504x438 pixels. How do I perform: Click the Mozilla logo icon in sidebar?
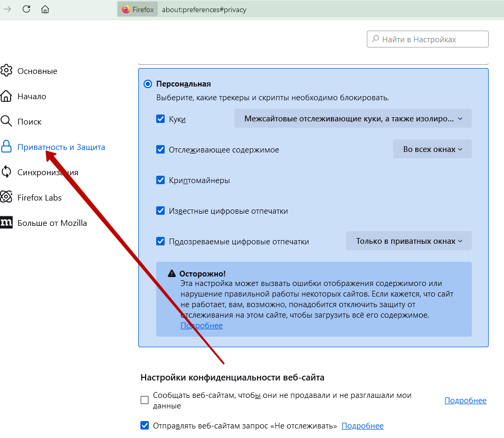(6, 223)
